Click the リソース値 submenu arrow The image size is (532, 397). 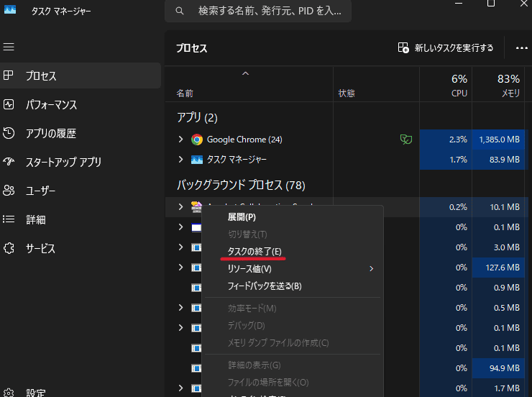[x=372, y=269]
